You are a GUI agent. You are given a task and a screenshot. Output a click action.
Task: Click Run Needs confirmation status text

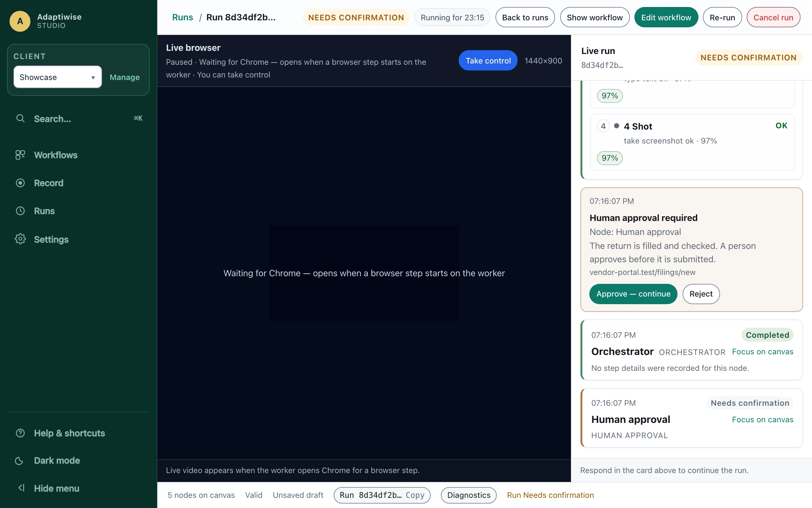tap(550, 495)
